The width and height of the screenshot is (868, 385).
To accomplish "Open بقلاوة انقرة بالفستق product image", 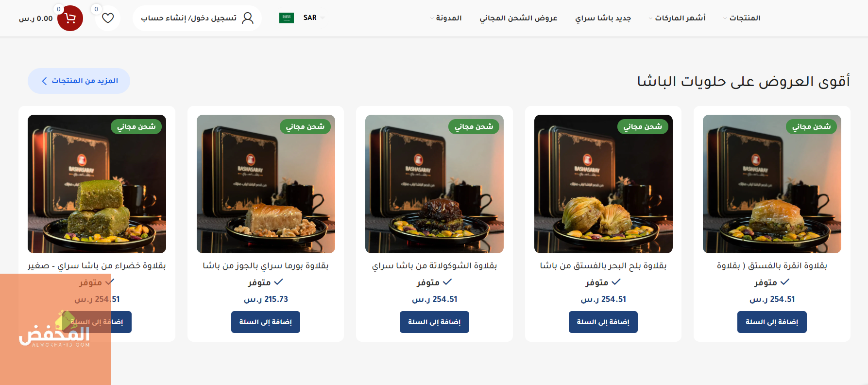I will point(772,184).
